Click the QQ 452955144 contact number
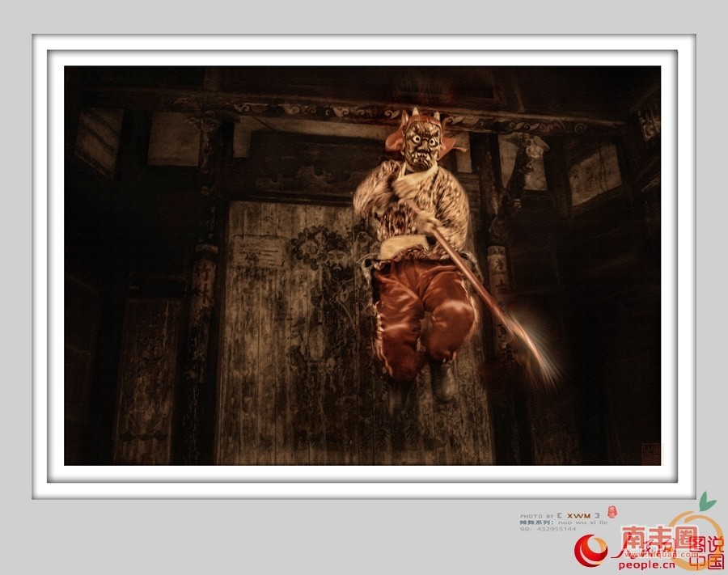 (x=554, y=529)
